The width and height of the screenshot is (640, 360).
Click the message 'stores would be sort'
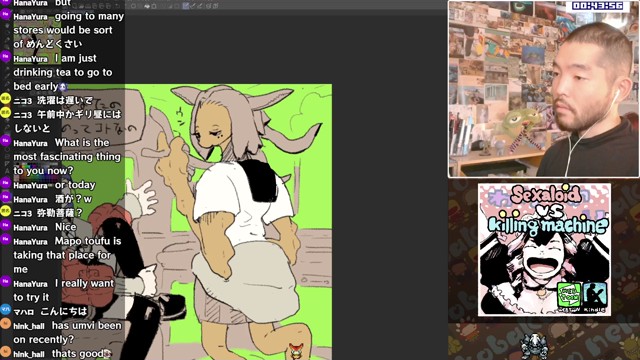pyautogui.click(x=63, y=30)
